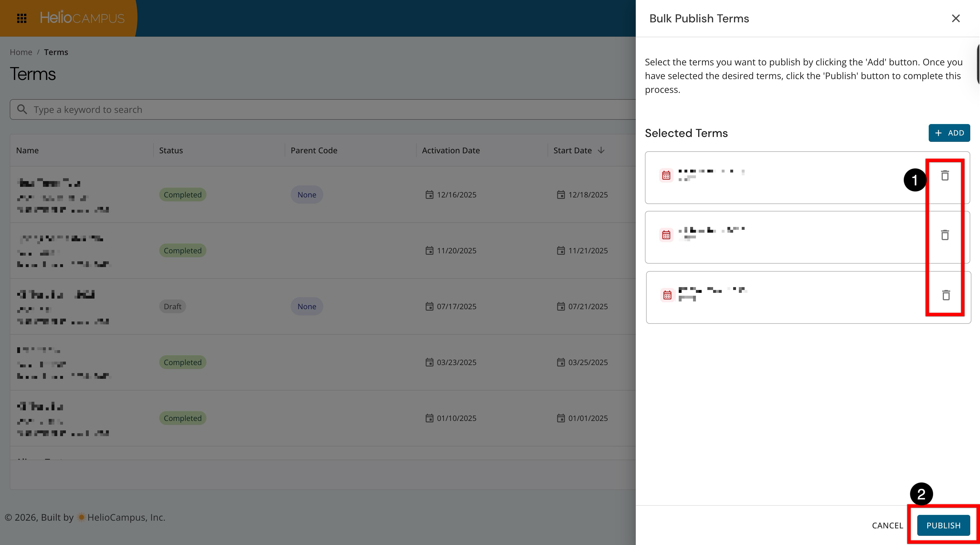Click activation date 11/20/2025
Viewport: 980px width, 545px height.
456,250
